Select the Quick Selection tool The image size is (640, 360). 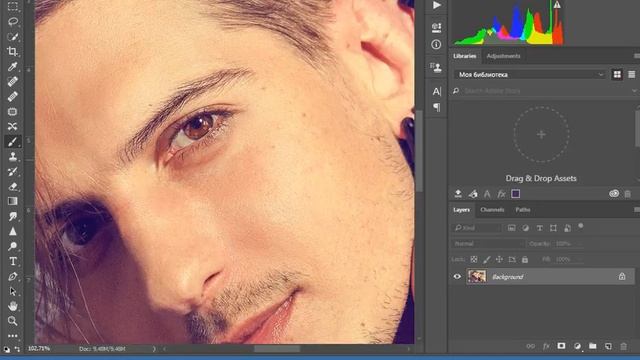pyautogui.click(x=13, y=37)
